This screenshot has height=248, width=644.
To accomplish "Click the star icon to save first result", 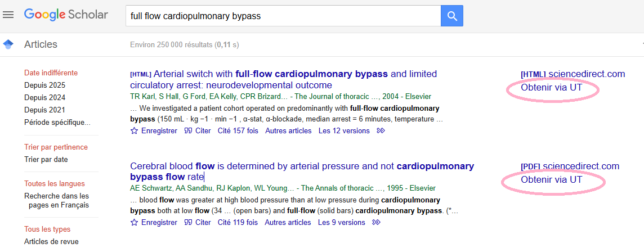I will (134, 131).
